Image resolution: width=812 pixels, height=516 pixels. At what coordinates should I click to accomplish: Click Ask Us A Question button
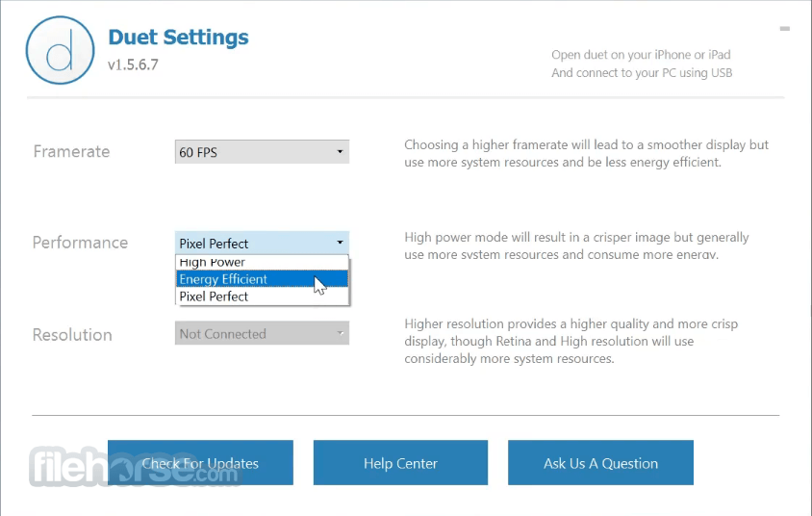pos(600,463)
